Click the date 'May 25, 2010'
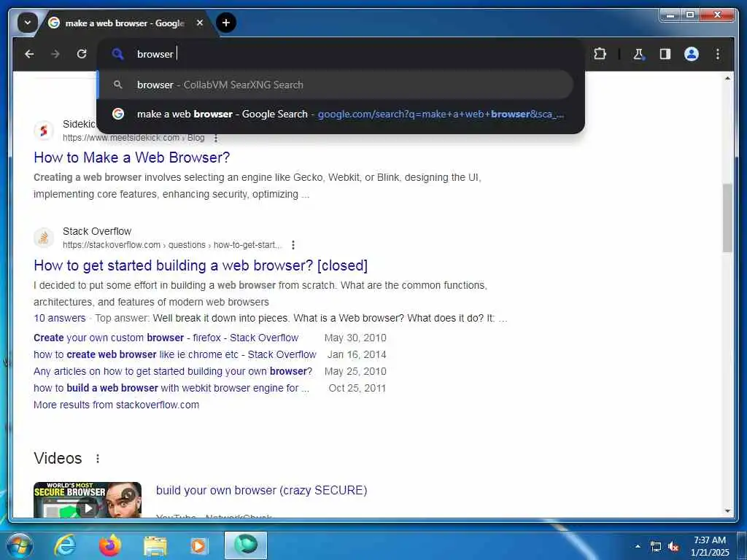This screenshot has height=560, width=747. 355,371
